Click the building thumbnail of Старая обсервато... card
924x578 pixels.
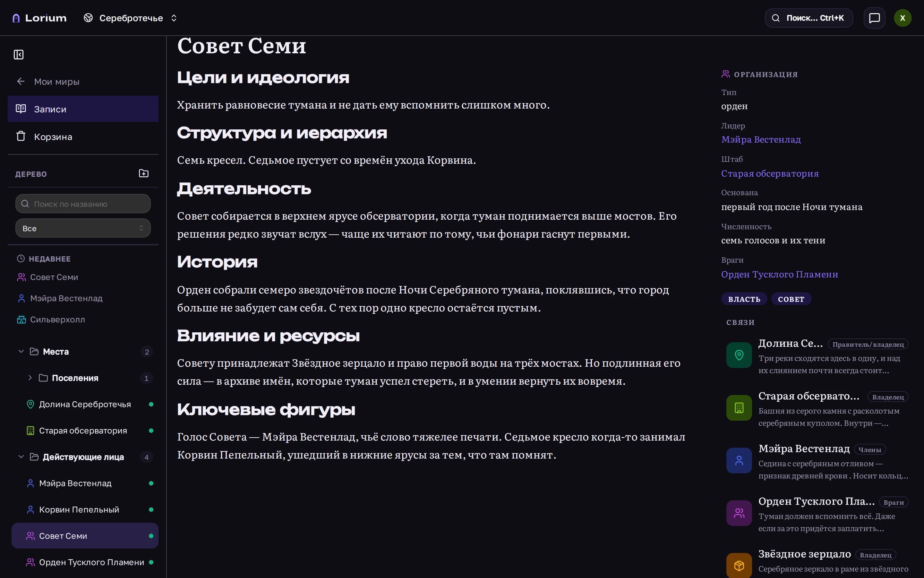(x=739, y=408)
